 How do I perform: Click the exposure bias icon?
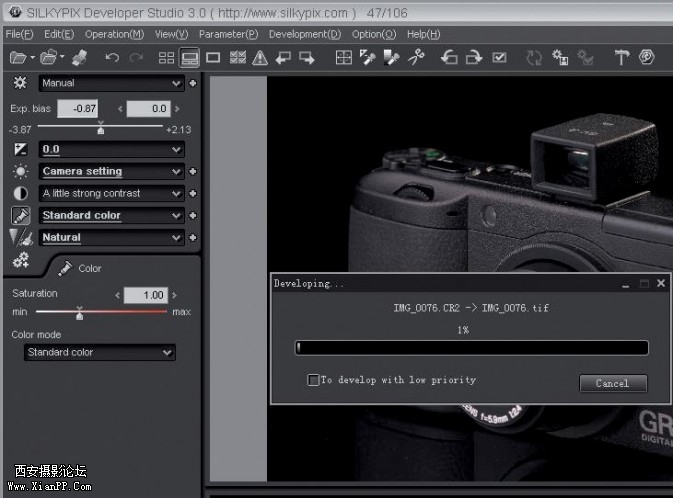coord(20,149)
